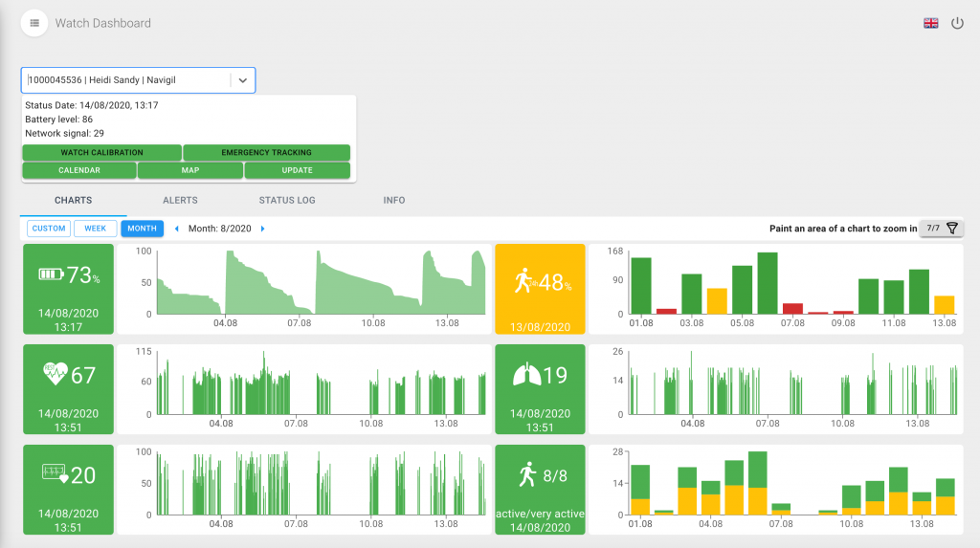Click the watch selection text field
The image size is (980, 548).
point(124,81)
